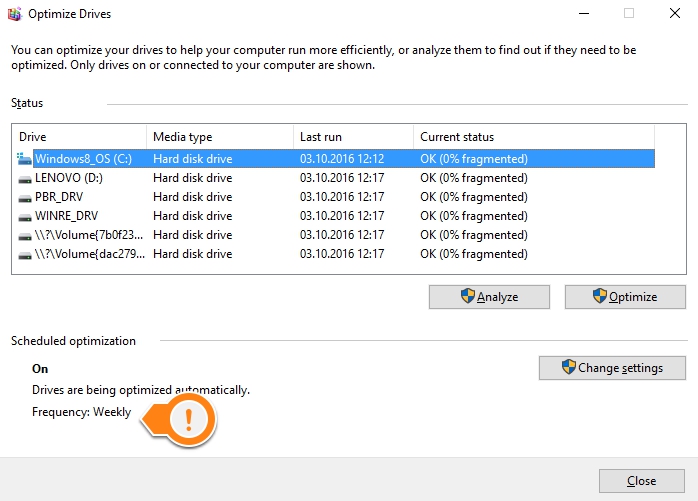Open Change settings for scheduled optimization

coord(612,368)
